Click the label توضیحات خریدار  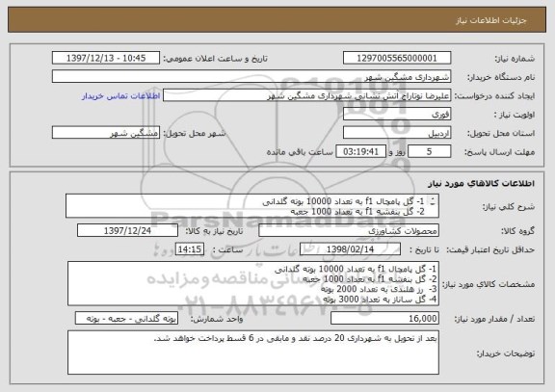506,353
